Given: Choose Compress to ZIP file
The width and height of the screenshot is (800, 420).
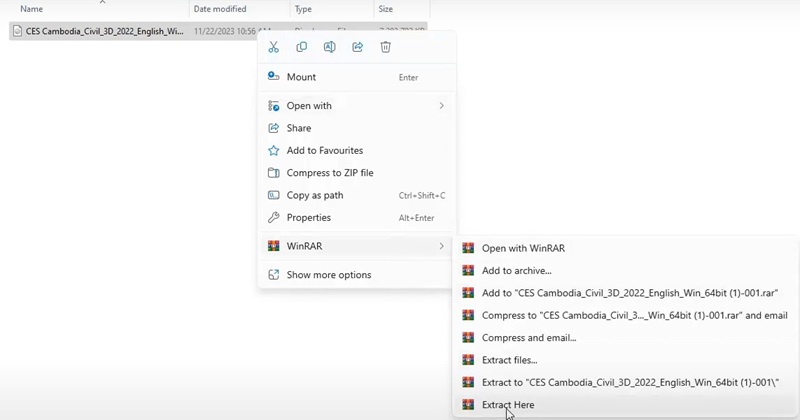Looking at the screenshot, I should coord(357,173).
